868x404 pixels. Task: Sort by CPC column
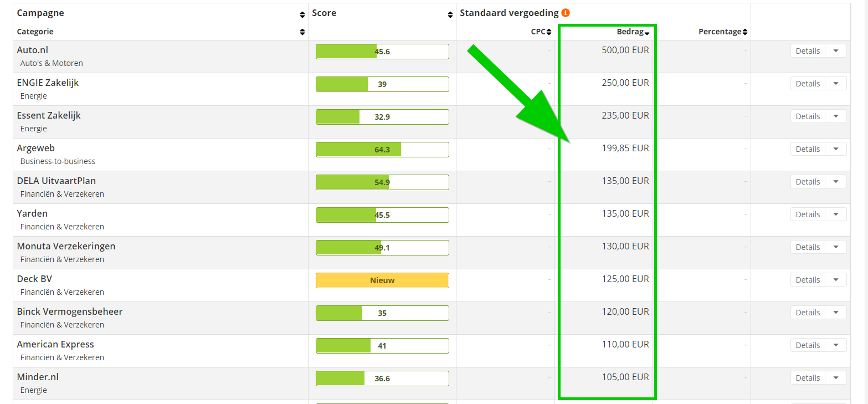click(541, 32)
